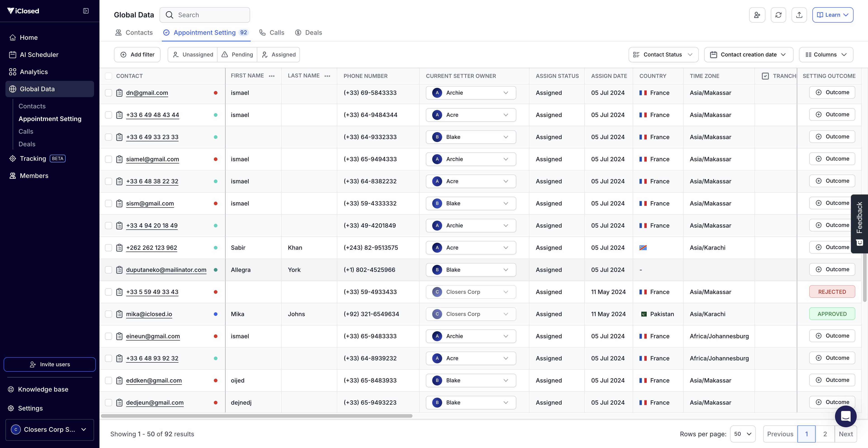Expand Rows per page dropdown
Screen dimensions: 868x448
click(x=743, y=434)
